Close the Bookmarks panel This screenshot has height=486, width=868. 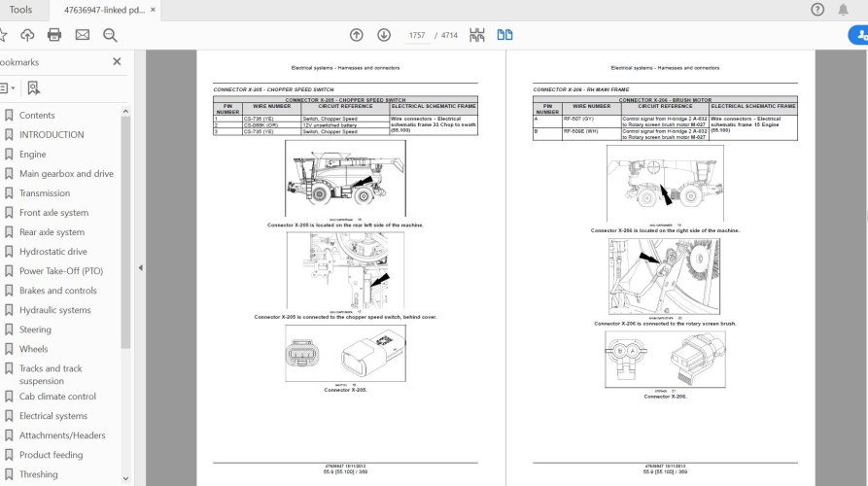117,62
